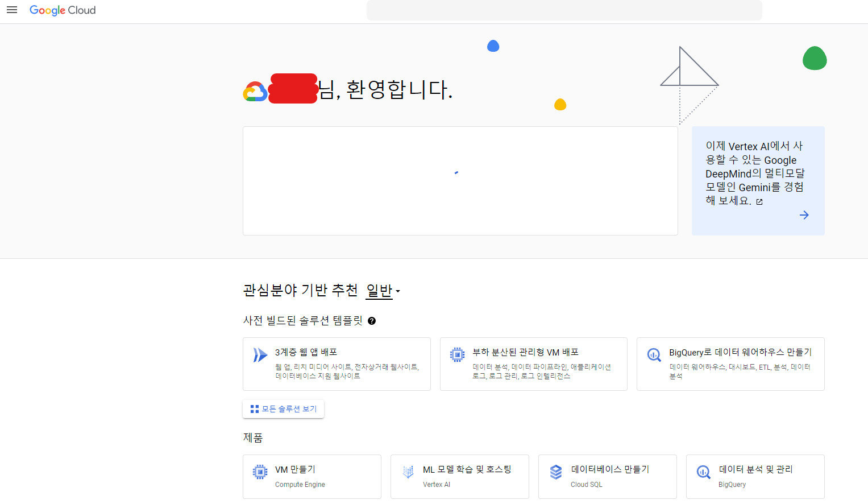Click the arrow in Gemini promo card
The image size is (868, 504).
[x=804, y=215]
